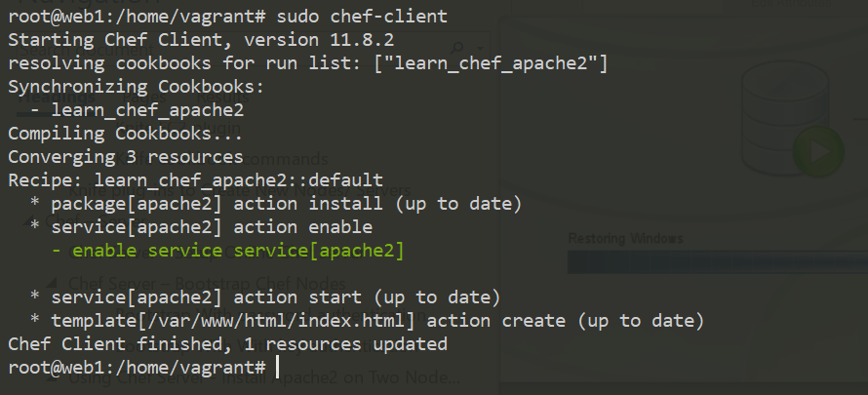Click the "Recipe: learn_chef_apache2::default" line
The height and width of the screenshot is (395, 868).
[195, 180]
